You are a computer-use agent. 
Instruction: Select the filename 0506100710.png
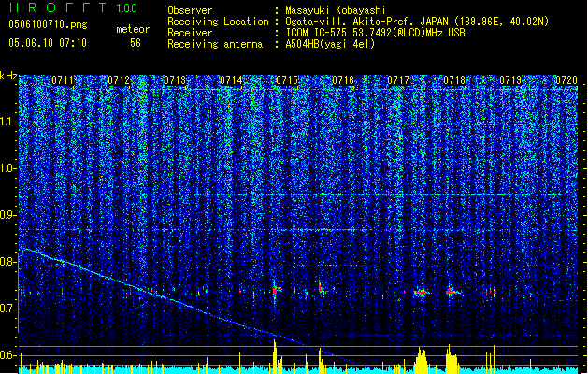click(48, 24)
